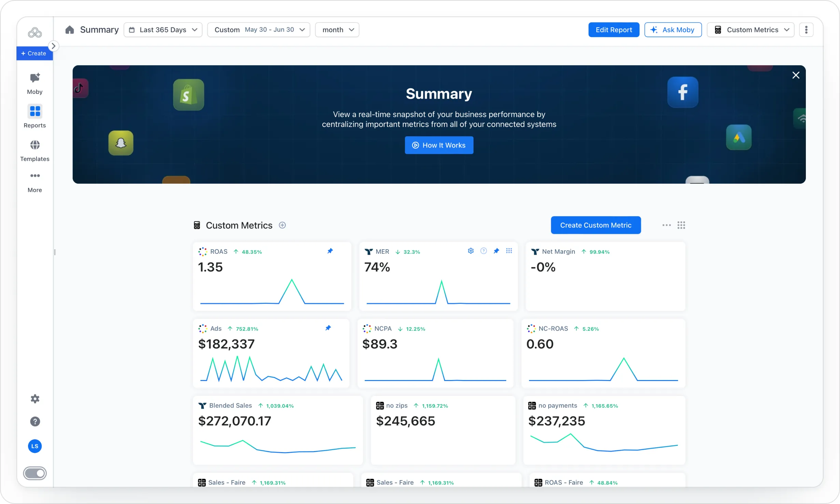This screenshot has height=504, width=840.
Task: Click grid layout icon for Custom Metrics
Action: click(x=681, y=225)
